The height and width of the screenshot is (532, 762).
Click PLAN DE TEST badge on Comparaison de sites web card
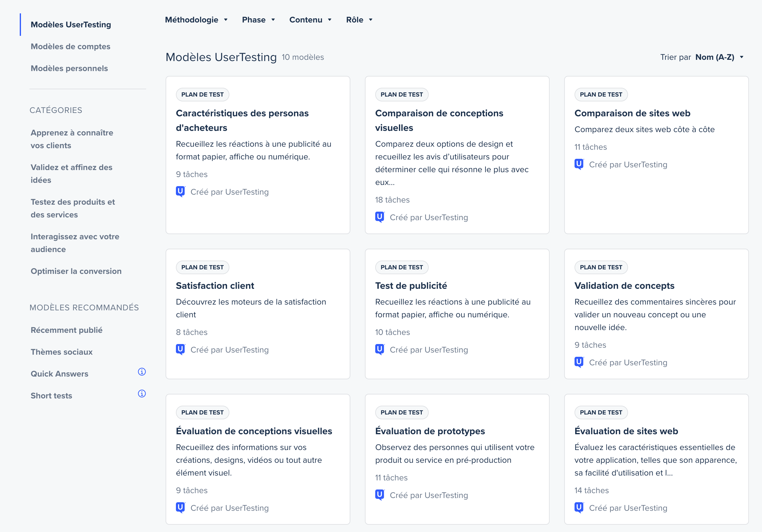pyautogui.click(x=601, y=94)
